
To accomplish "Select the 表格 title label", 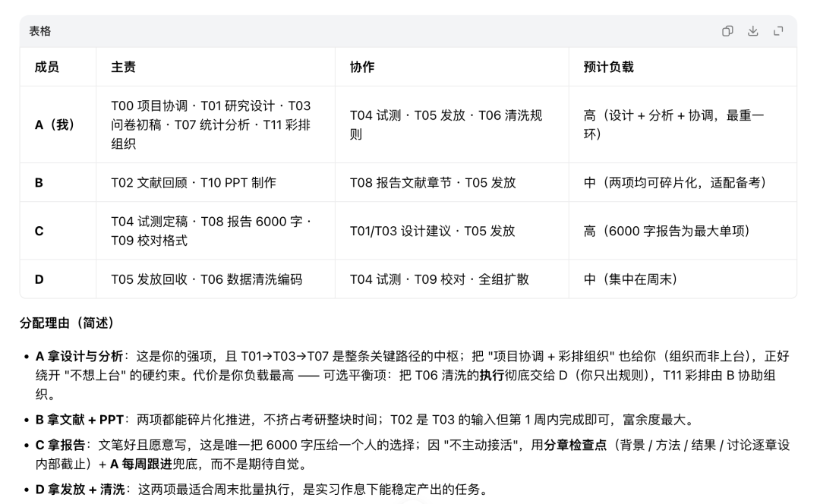I will [39, 31].
